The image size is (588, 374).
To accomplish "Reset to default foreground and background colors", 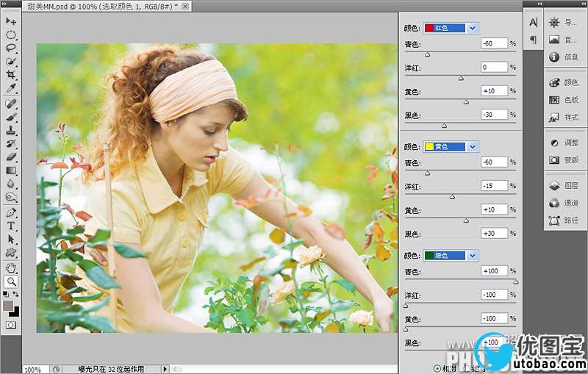I will pyautogui.click(x=6, y=294).
